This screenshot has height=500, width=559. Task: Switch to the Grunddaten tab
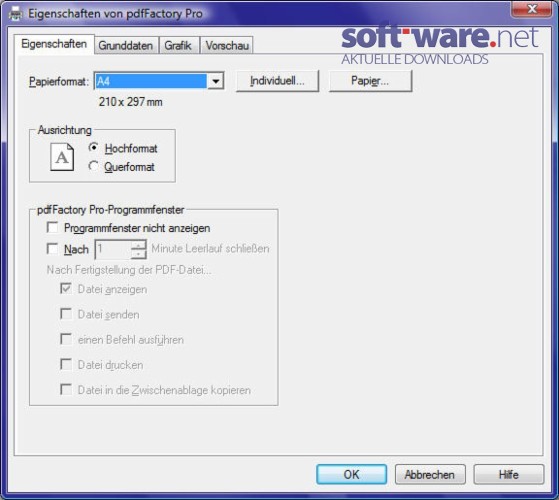click(126, 46)
